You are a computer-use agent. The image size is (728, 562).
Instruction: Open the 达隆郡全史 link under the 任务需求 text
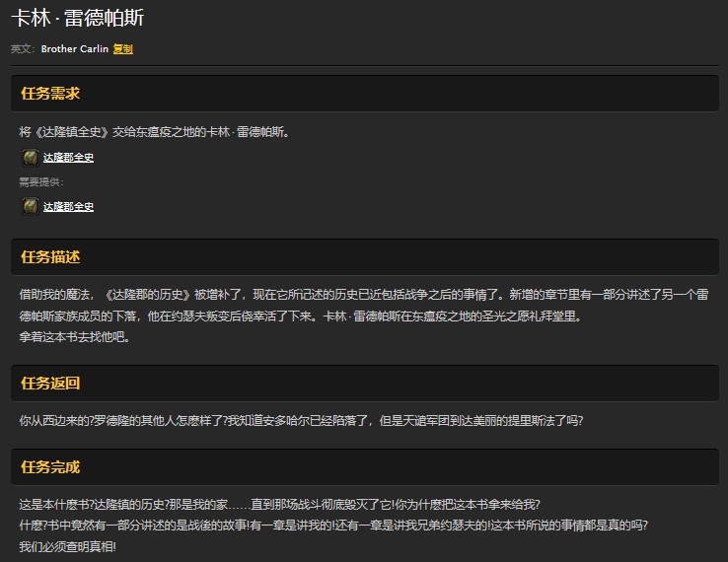point(68,157)
